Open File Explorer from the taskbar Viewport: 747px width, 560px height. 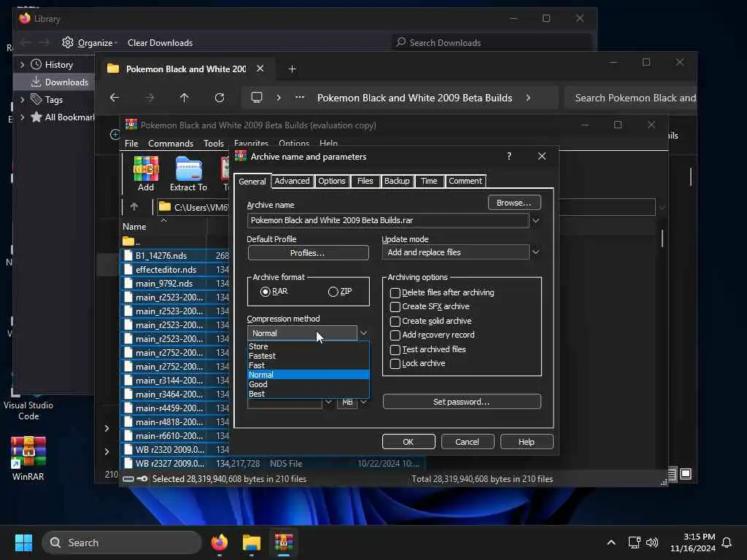252,542
